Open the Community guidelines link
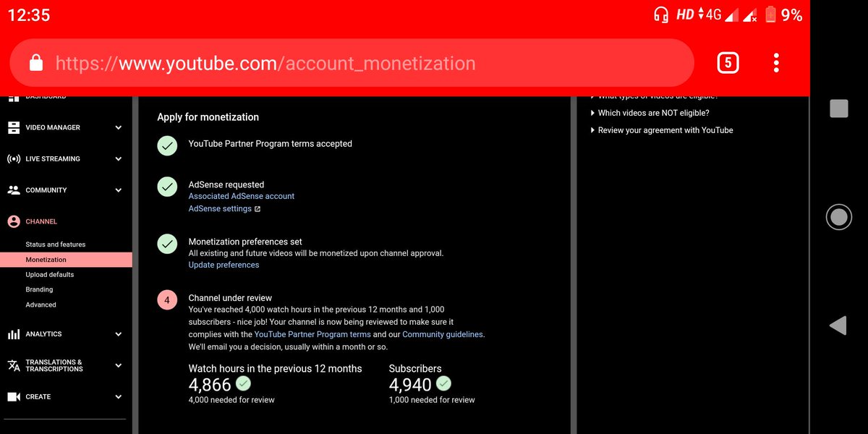The image size is (868, 434). click(x=443, y=334)
